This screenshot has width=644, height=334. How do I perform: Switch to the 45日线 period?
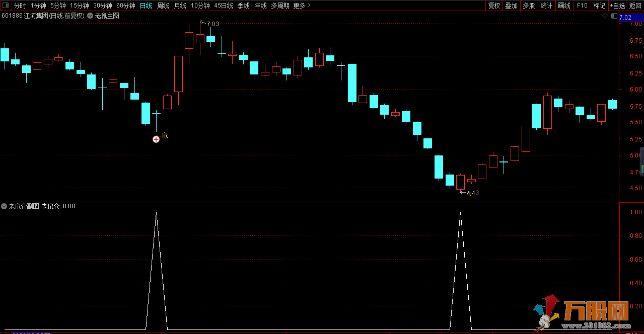(x=224, y=6)
